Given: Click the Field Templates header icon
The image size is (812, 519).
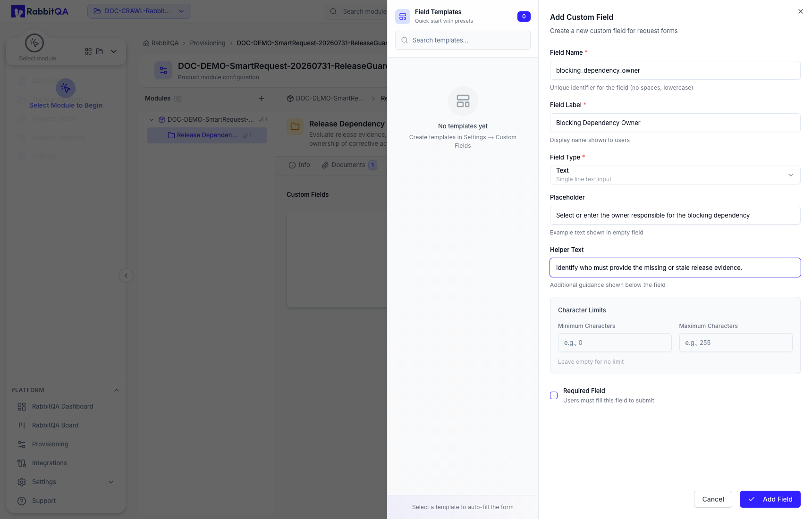Looking at the screenshot, I should pos(403,17).
